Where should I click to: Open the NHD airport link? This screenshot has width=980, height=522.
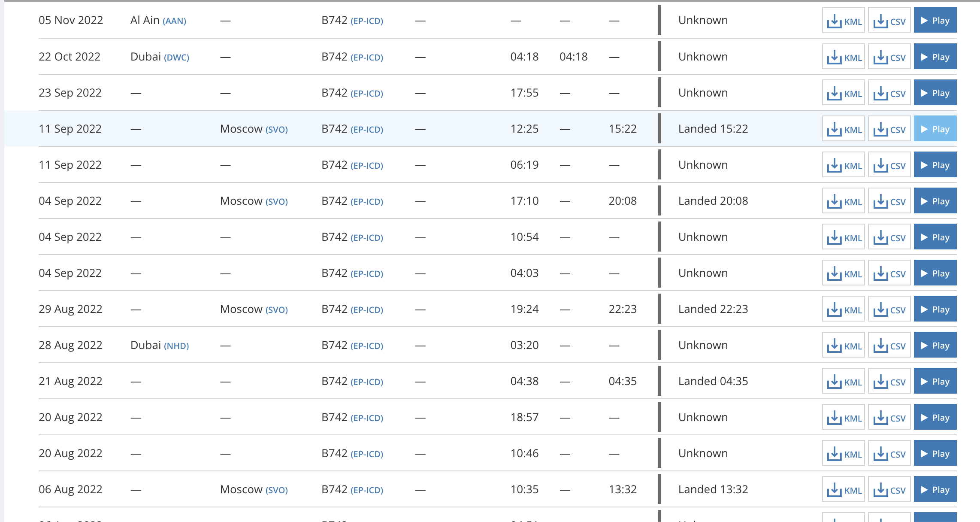pos(176,346)
